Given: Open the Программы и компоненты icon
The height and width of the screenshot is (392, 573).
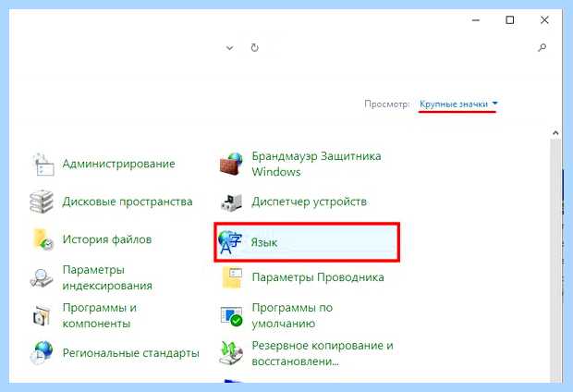Looking at the screenshot, I should click(42, 315).
